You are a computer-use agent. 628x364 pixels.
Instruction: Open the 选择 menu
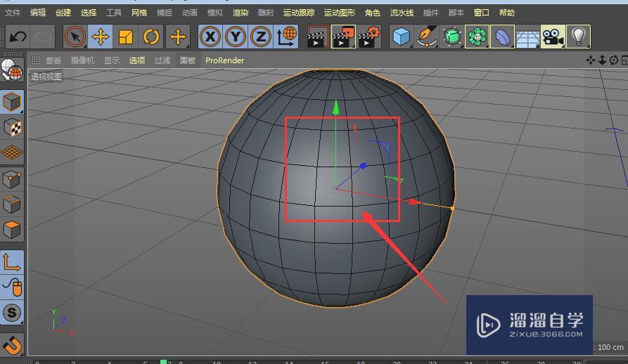coord(89,13)
